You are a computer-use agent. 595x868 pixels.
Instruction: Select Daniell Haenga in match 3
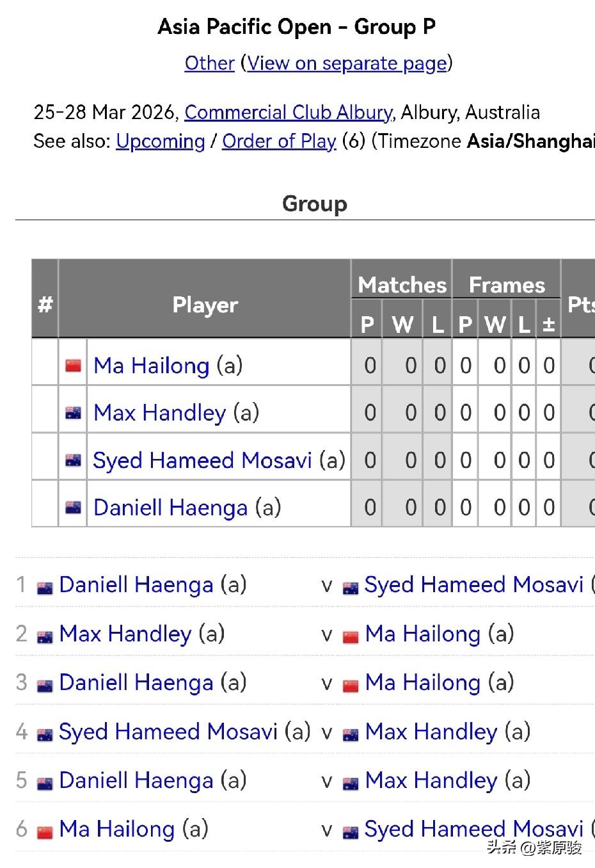coord(136,682)
